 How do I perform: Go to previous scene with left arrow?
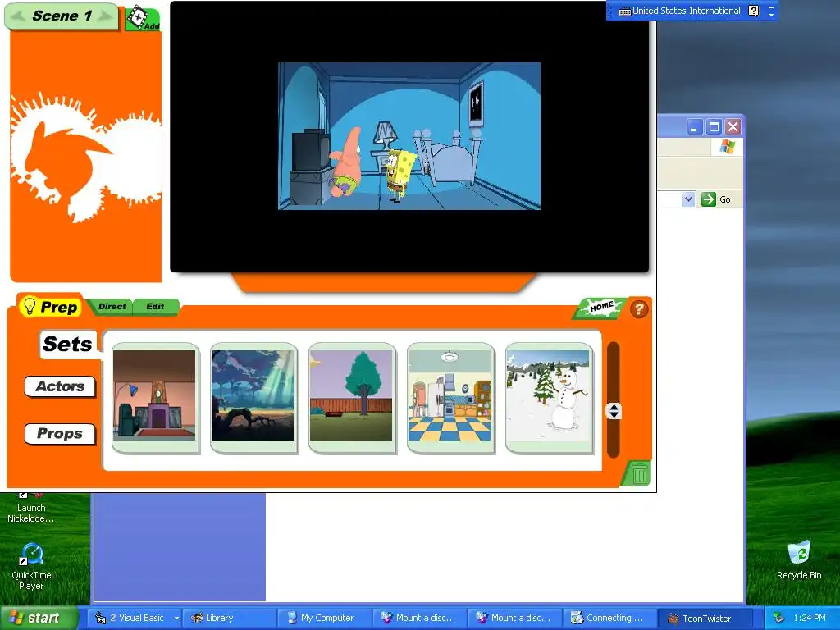click(x=18, y=16)
